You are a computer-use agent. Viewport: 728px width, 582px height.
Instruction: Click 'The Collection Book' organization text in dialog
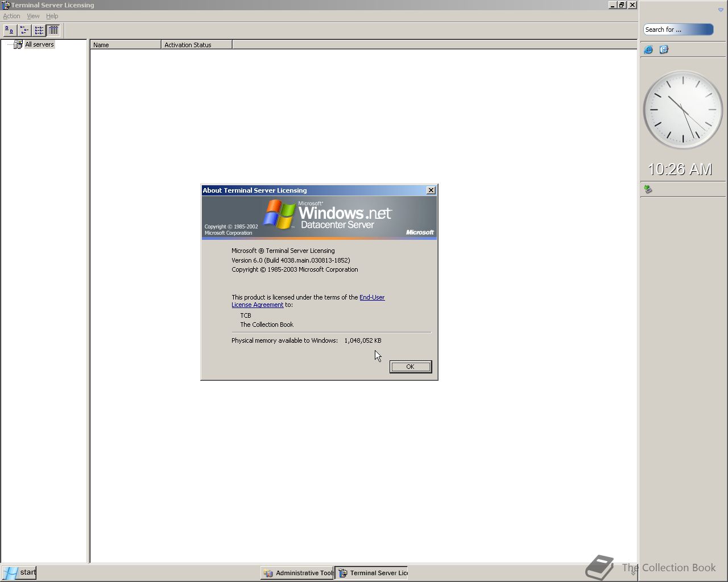(267, 325)
